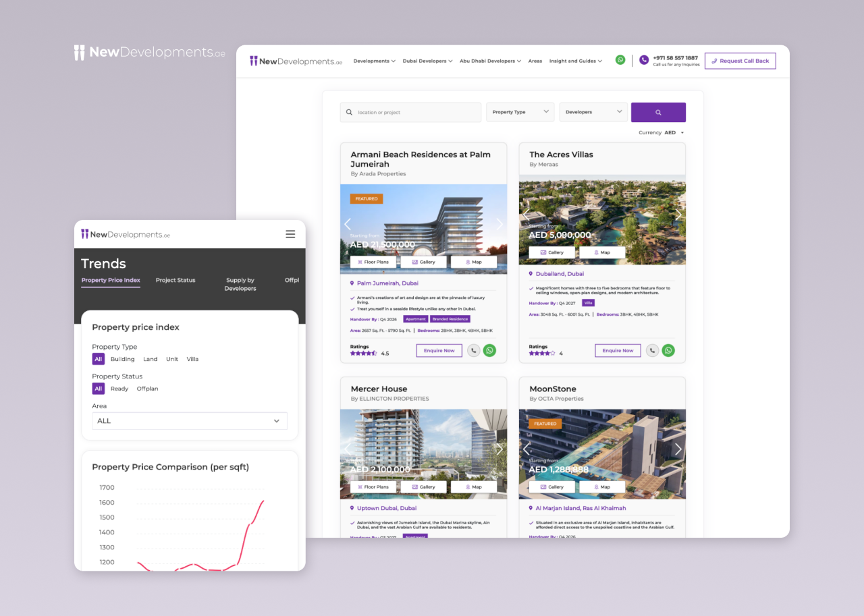The width and height of the screenshot is (864, 616).
Task: Click the purple search button
Action: (658, 112)
